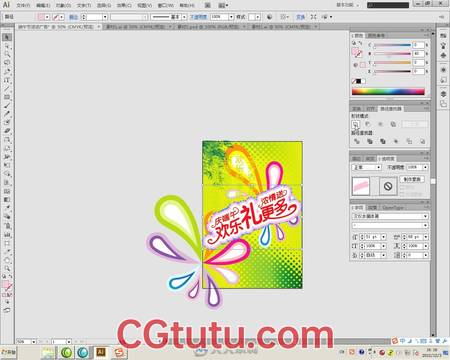Pick the Zoom tool in toolbox

(x=7, y=268)
